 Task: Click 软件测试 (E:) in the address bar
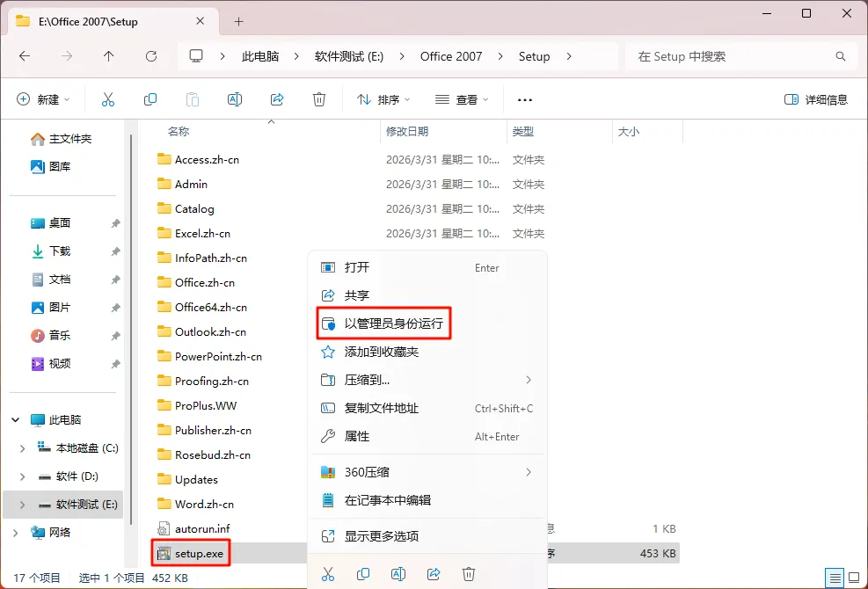(349, 56)
